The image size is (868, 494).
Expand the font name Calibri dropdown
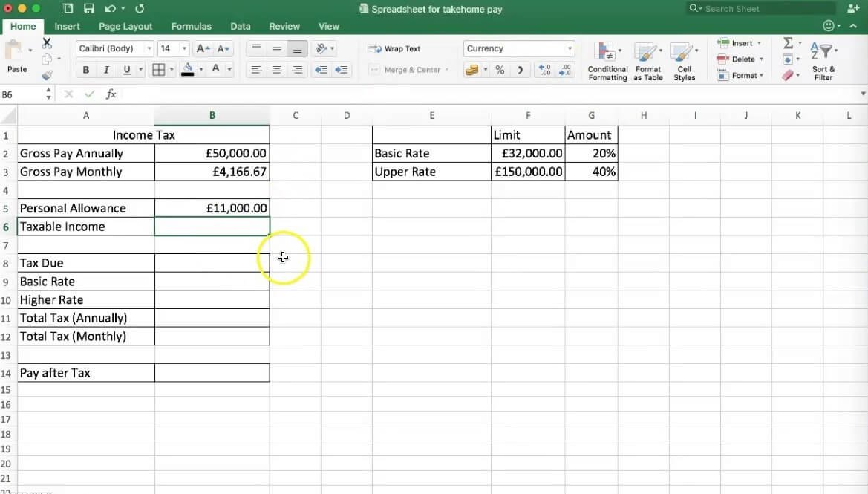(x=149, y=48)
